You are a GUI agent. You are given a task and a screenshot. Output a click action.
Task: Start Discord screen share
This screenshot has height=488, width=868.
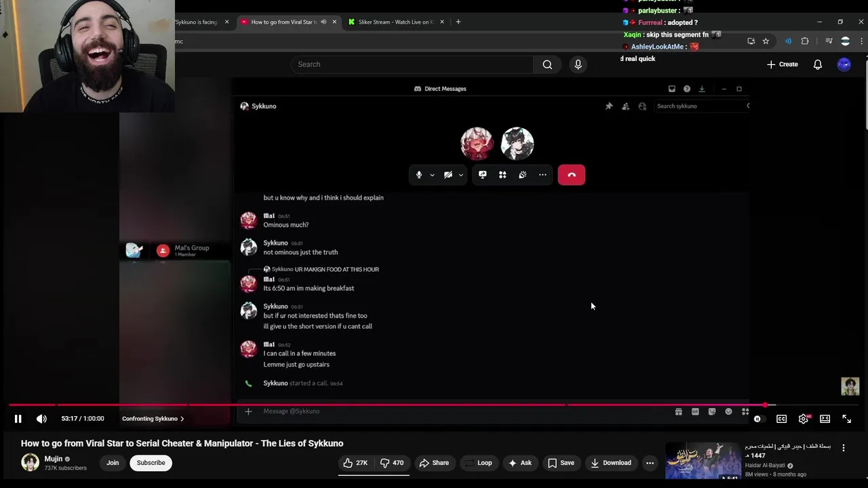click(483, 175)
